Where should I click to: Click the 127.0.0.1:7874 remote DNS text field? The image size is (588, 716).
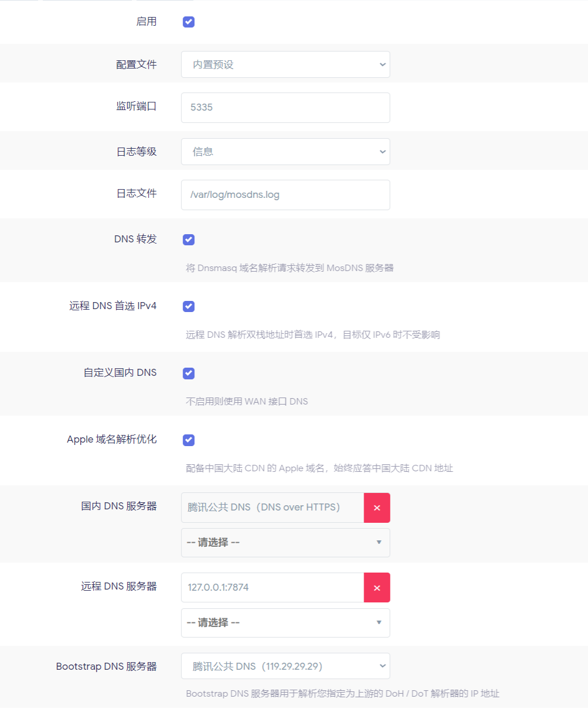(272, 588)
